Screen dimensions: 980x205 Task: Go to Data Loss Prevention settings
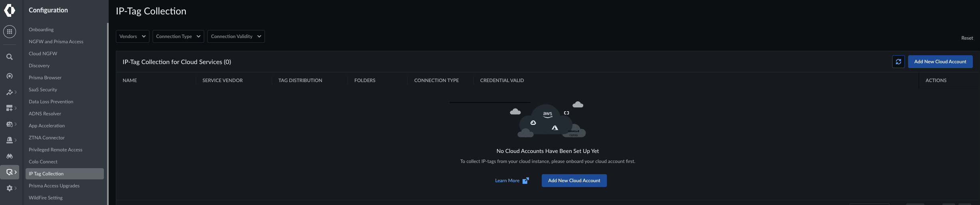coord(51,102)
